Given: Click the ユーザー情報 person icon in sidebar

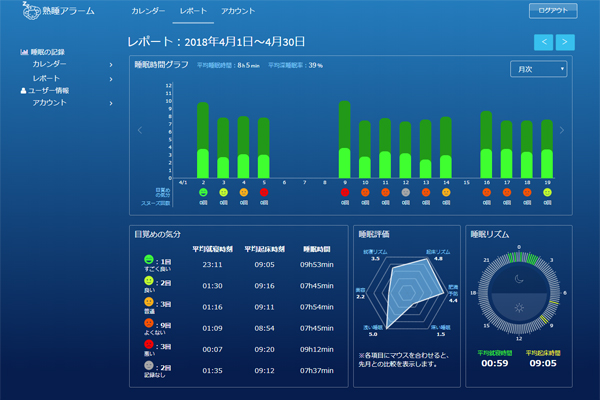Looking at the screenshot, I should pyautogui.click(x=24, y=90).
